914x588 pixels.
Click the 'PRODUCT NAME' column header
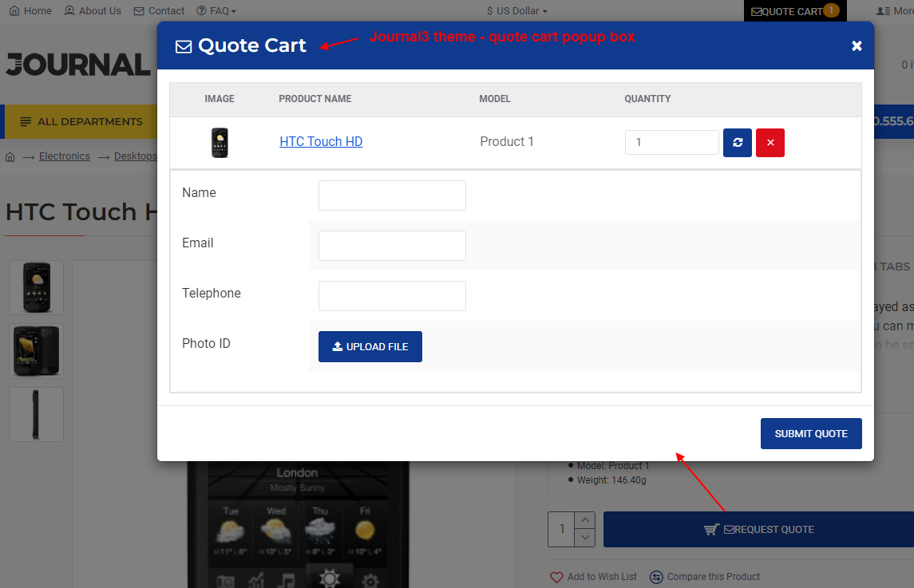315,99
